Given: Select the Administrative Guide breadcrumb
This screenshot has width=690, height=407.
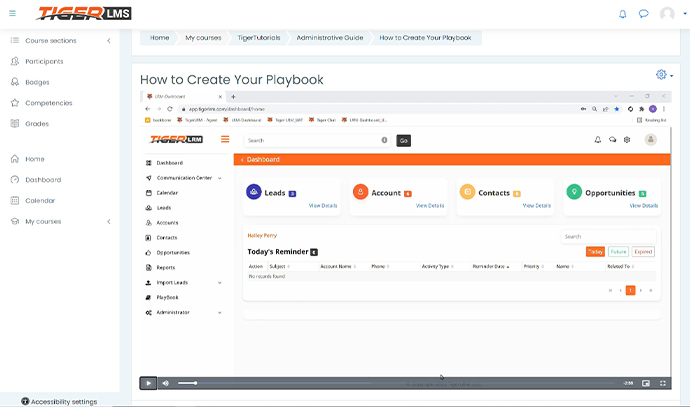Looking at the screenshot, I should pyautogui.click(x=329, y=38).
